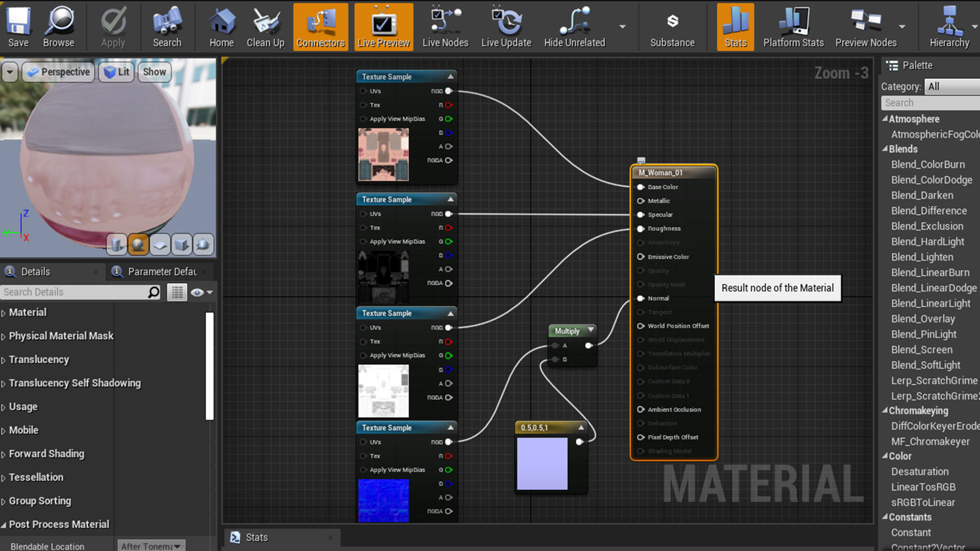Click the Save toolbar icon
Screen dimensions: 980x551
pyautogui.click(x=18, y=27)
